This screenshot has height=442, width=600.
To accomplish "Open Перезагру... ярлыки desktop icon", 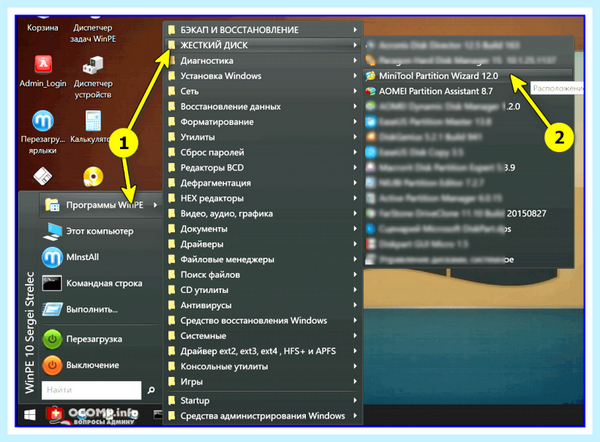I will click(x=43, y=132).
